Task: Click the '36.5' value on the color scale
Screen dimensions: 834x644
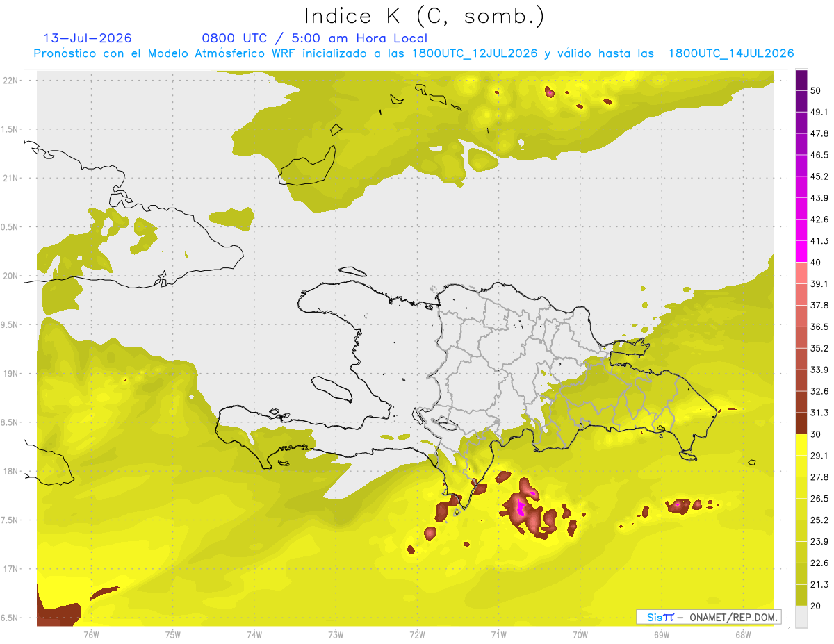Action: coord(819,327)
